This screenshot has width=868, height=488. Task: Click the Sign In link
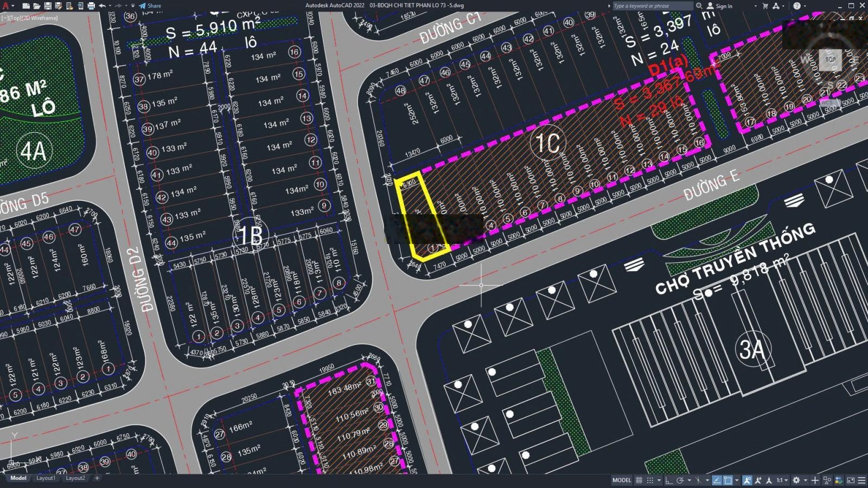(x=724, y=6)
